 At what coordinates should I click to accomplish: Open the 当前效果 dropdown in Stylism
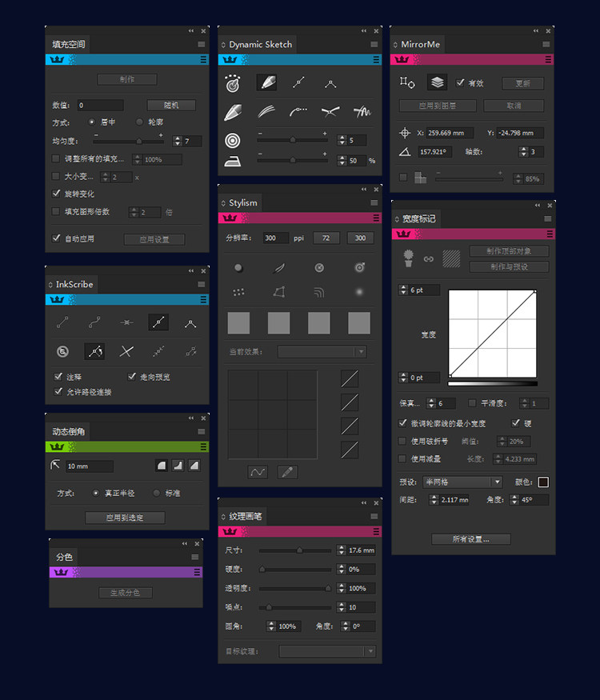pos(322,352)
